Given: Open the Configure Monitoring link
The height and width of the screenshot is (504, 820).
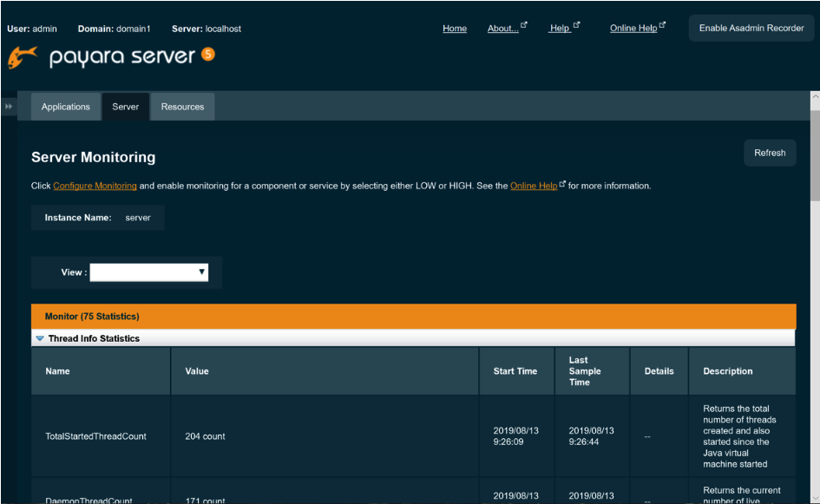Looking at the screenshot, I should [95, 186].
